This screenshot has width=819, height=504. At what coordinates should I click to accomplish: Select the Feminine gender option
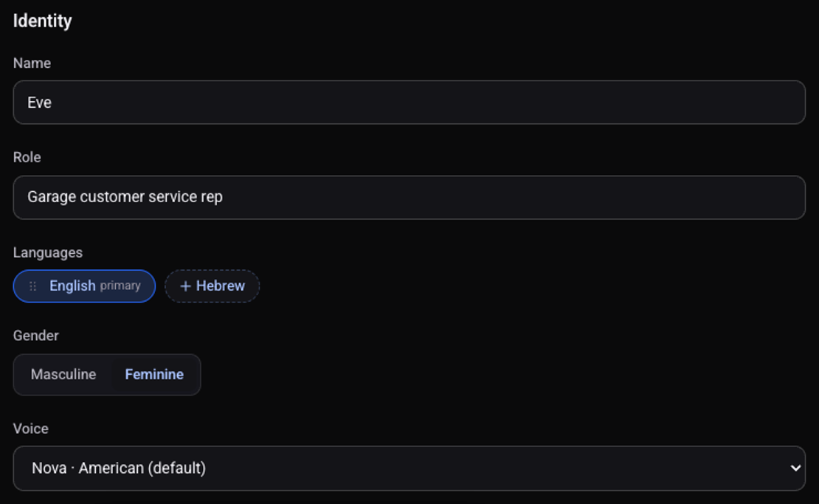154,374
